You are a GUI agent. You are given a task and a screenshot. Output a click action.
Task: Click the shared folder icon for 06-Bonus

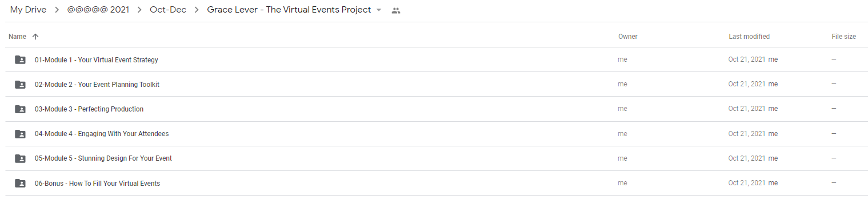click(x=20, y=184)
